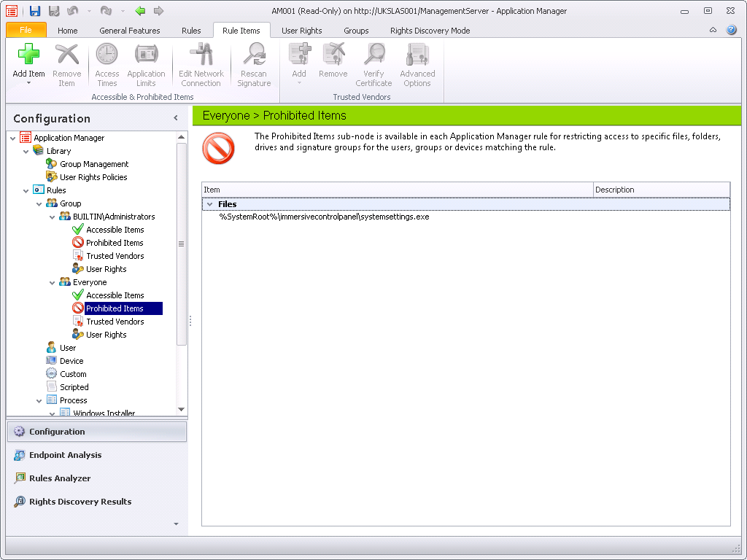Select the Scripted rules node
Image resolution: width=747 pixels, height=560 pixels.
(x=74, y=387)
